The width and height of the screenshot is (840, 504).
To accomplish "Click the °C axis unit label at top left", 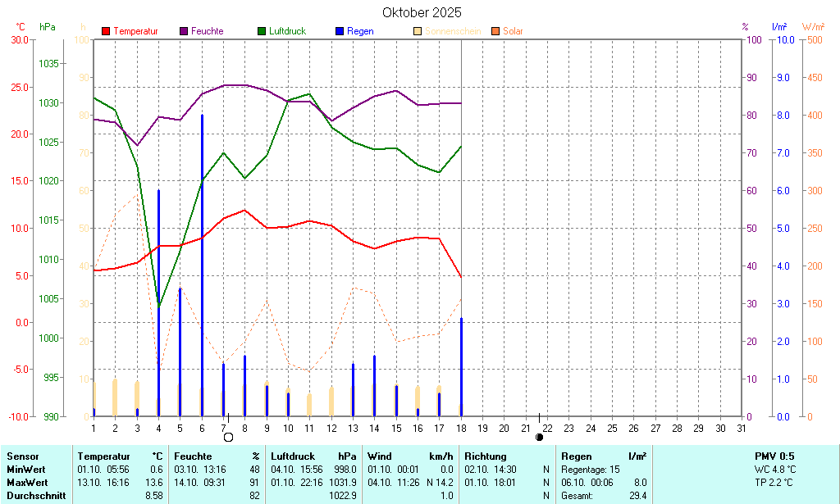I will (x=21, y=27).
